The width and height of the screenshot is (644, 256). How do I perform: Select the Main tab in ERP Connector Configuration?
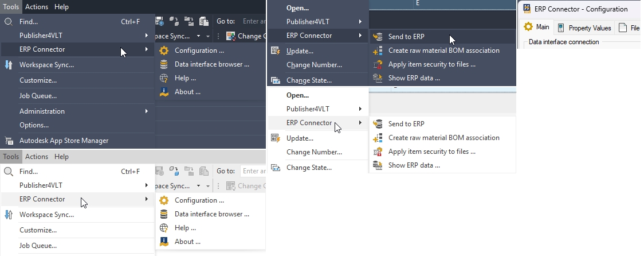[536, 28]
